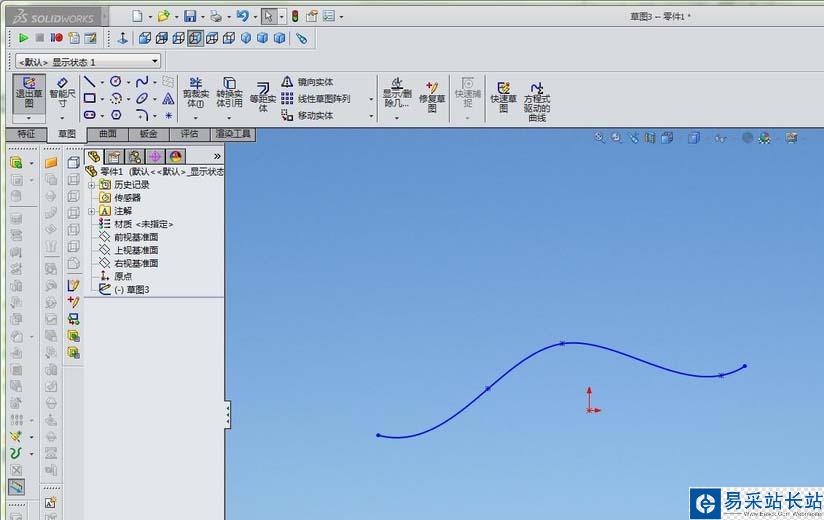Open dropdown arrow beside 线性草图阵列
Image resolution: width=824 pixels, height=520 pixels.
(x=371, y=99)
